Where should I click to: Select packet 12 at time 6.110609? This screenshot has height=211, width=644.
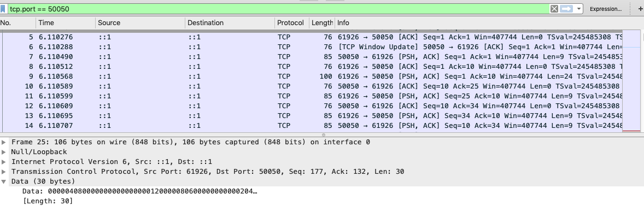click(x=312, y=106)
